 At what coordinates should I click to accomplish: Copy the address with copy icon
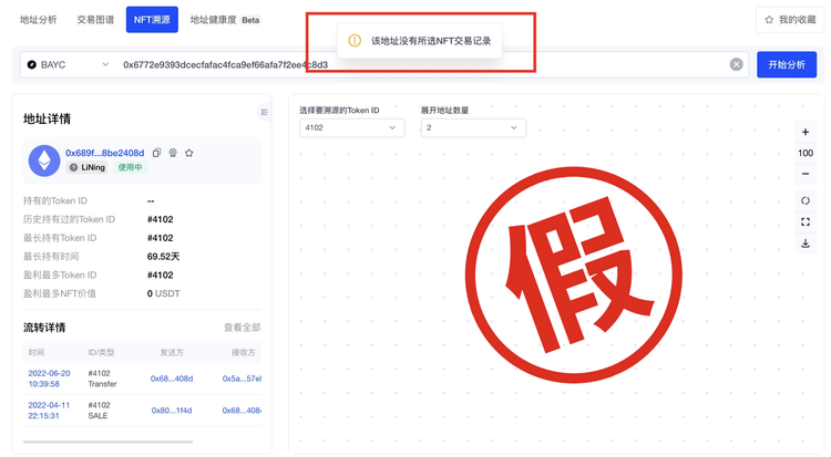pos(156,153)
